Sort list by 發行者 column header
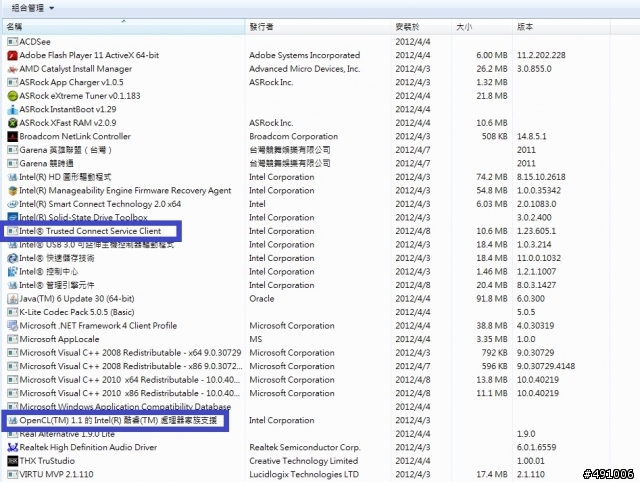 (318, 27)
